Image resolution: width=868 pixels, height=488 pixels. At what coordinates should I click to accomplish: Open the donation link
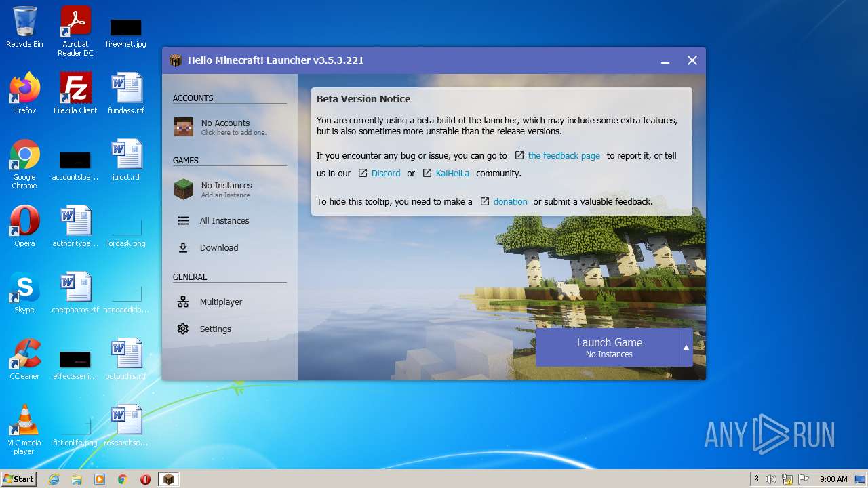510,201
